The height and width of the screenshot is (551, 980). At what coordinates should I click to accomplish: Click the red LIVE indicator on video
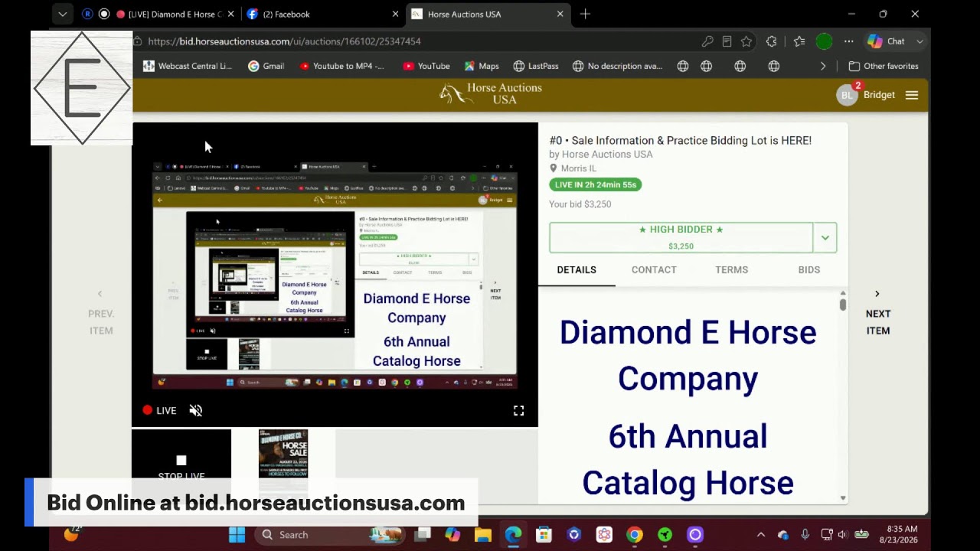[x=159, y=411]
